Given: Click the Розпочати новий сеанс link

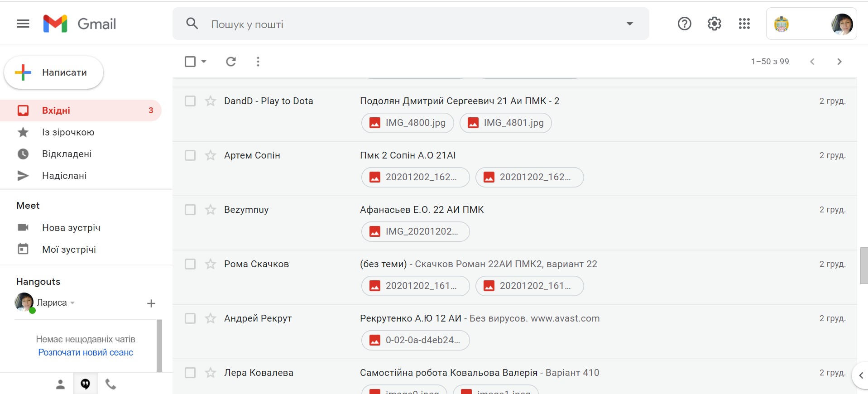Looking at the screenshot, I should pyautogui.click(x=86, y=352).
